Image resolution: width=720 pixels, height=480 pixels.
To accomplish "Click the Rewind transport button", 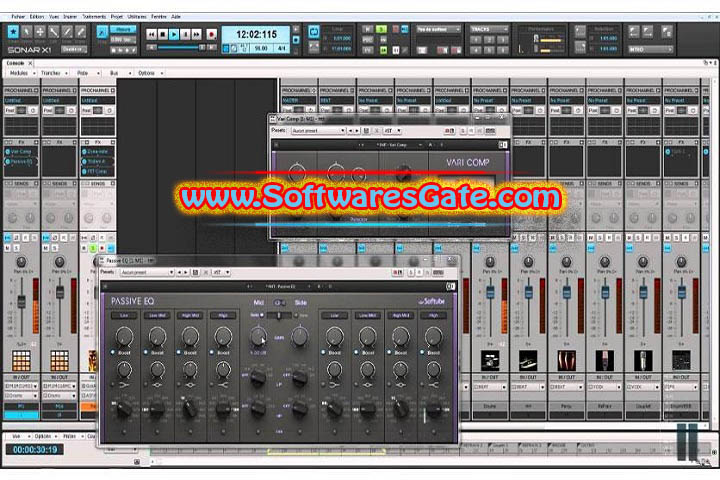I will (152, 34).
